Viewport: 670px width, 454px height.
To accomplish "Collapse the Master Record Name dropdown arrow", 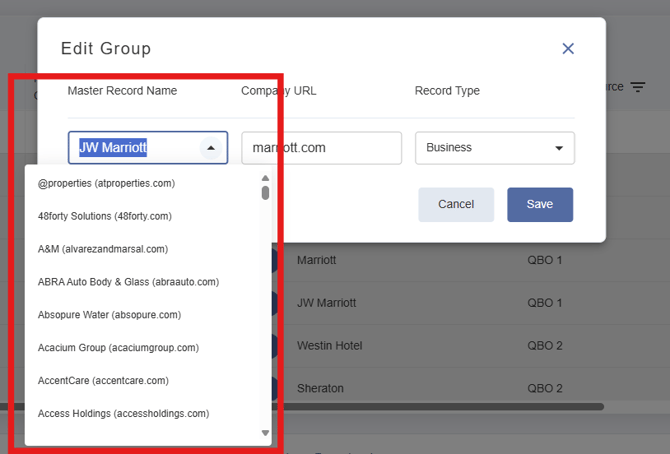I will pos(210,148).
